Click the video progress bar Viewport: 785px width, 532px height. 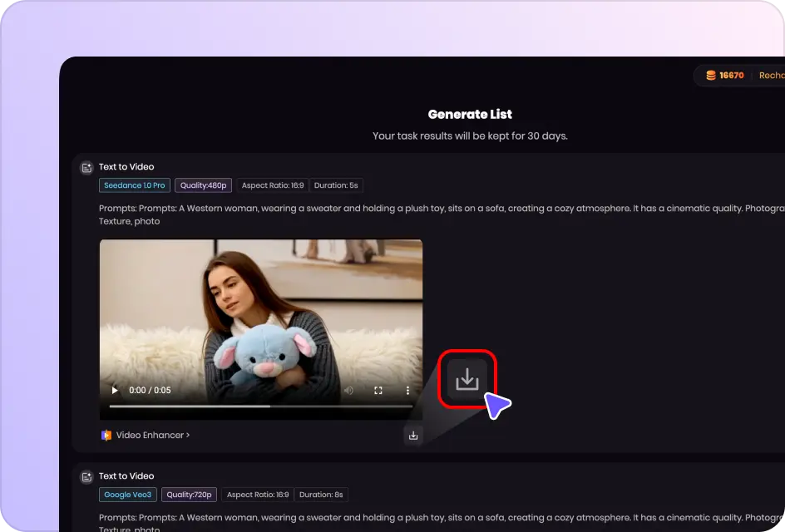pos(261,406)
